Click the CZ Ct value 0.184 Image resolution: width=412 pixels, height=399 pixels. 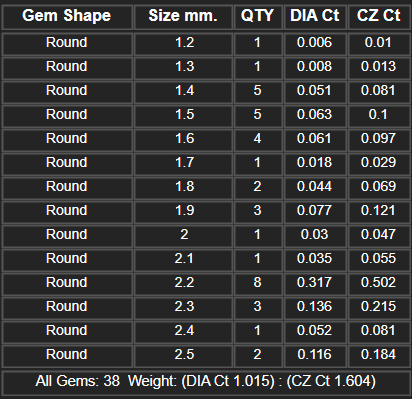point(379,355)
